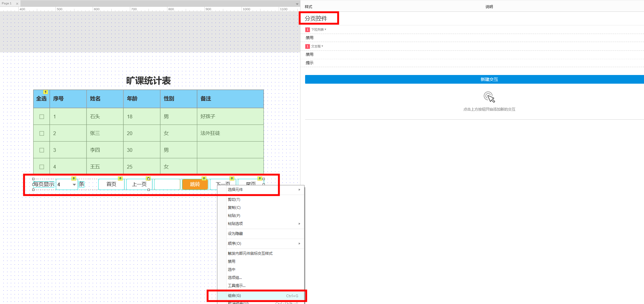Check the box in row 4 王五
644x304 pixels.
(42, 167)
